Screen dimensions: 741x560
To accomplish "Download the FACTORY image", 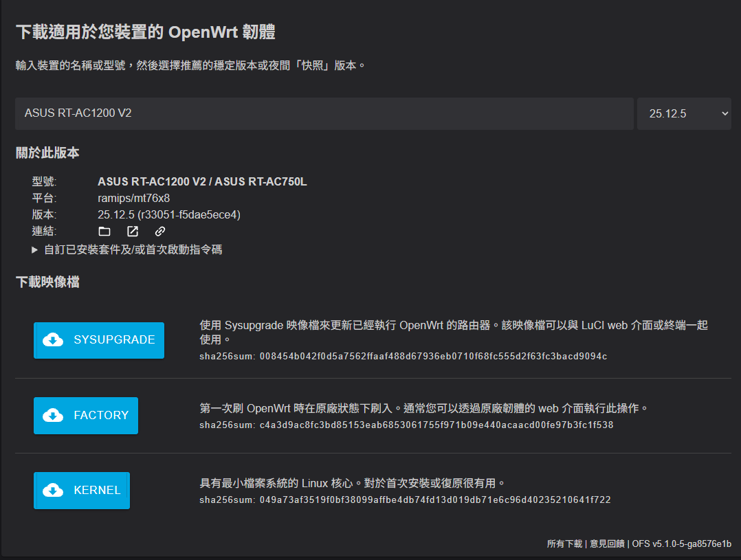I will tap(85, 416).
